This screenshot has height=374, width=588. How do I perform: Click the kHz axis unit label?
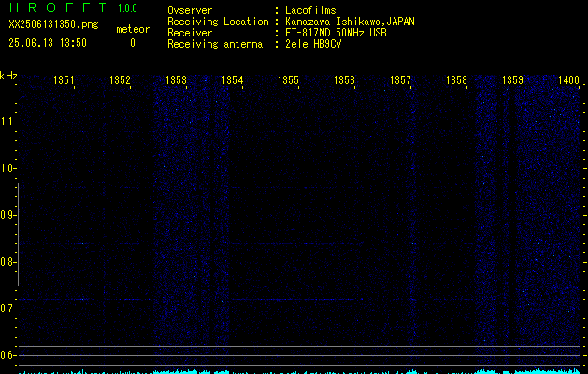[8, 76]
